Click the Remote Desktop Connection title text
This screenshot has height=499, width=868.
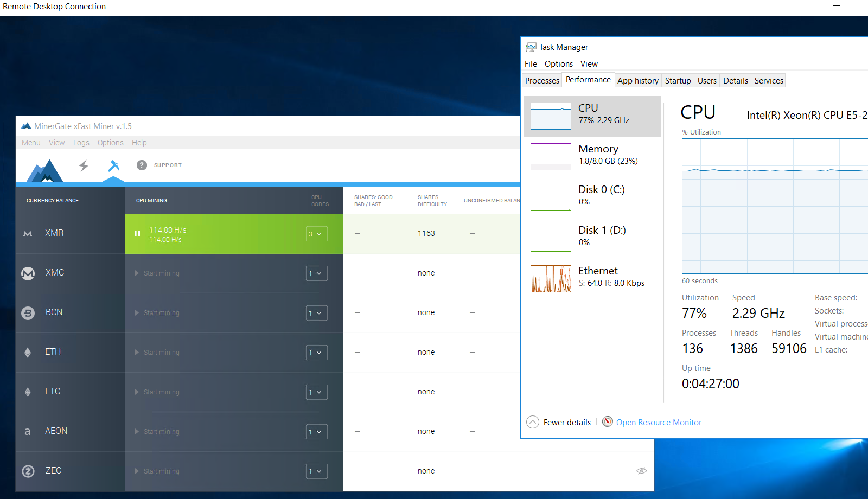[x=54, y=7]
